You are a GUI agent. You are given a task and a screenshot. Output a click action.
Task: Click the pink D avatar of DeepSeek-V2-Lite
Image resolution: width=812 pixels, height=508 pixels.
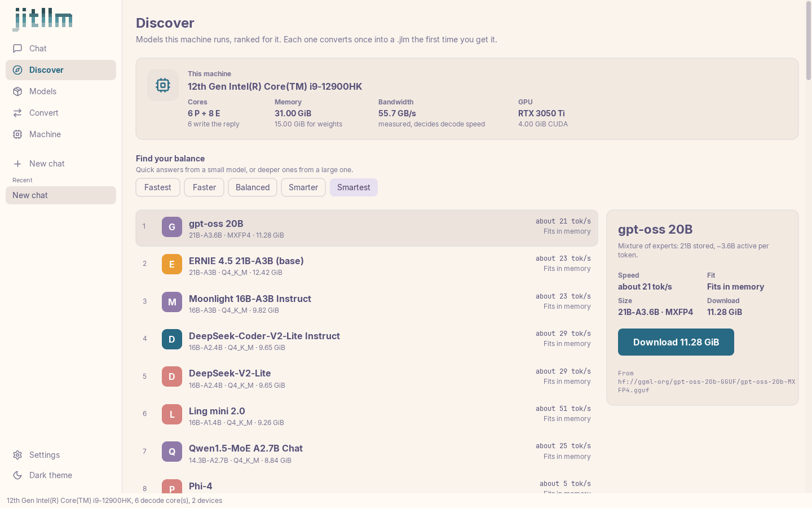tap(172, 376)
